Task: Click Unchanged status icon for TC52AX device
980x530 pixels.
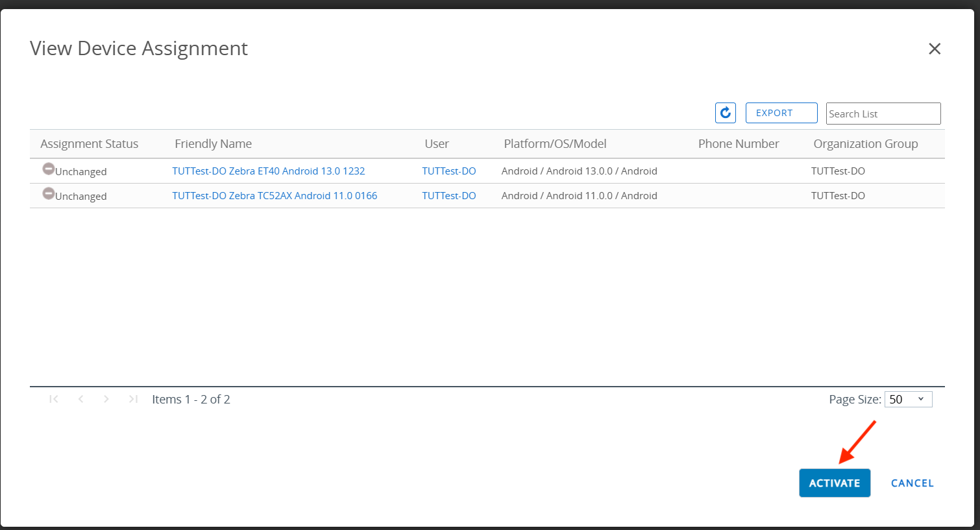Action: click(49, 193)
